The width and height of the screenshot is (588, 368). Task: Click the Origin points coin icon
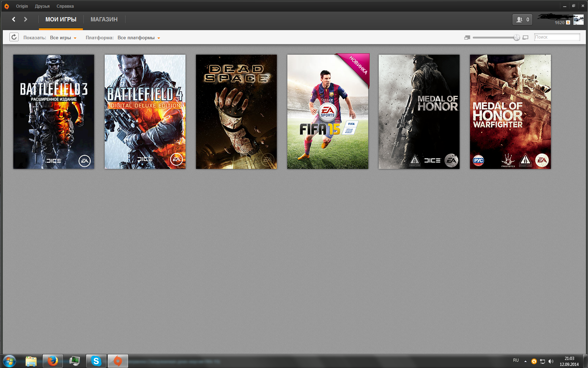(x=568, y=22)
